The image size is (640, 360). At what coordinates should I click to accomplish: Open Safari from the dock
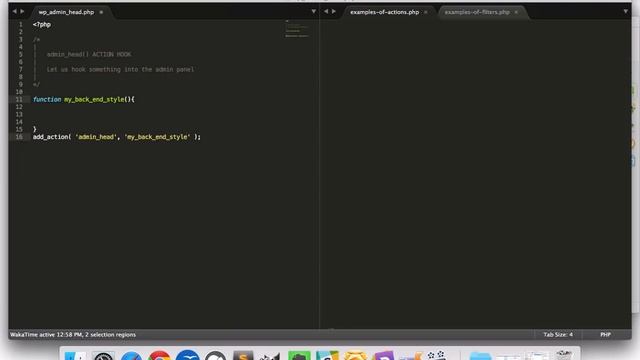tap(131, 356)
